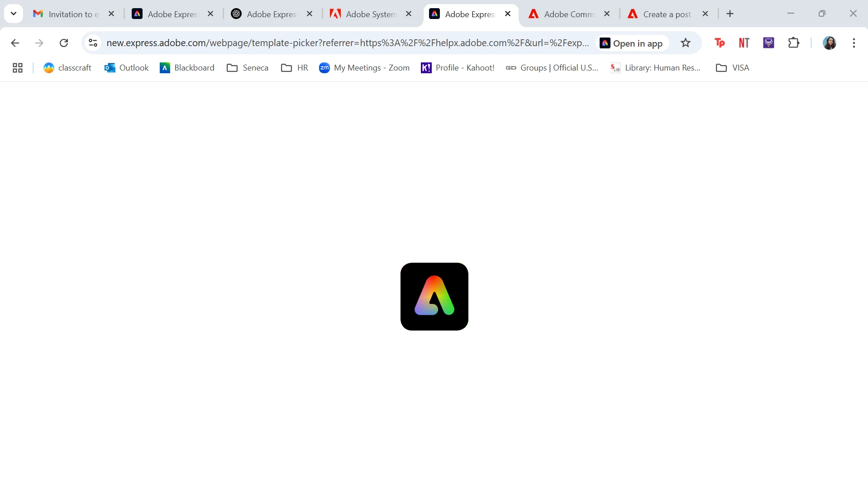Expand the HR bookmark folder
The height and width of the screenshot is (501, 868).
point(295,68)
